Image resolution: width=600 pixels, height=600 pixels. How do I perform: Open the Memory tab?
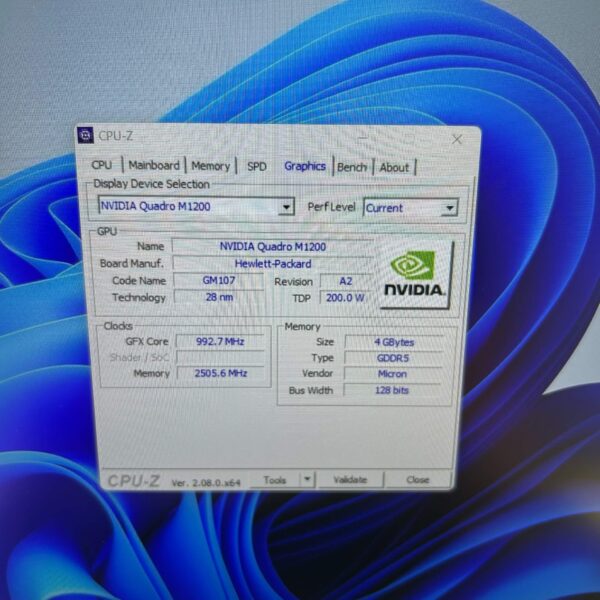210,166
